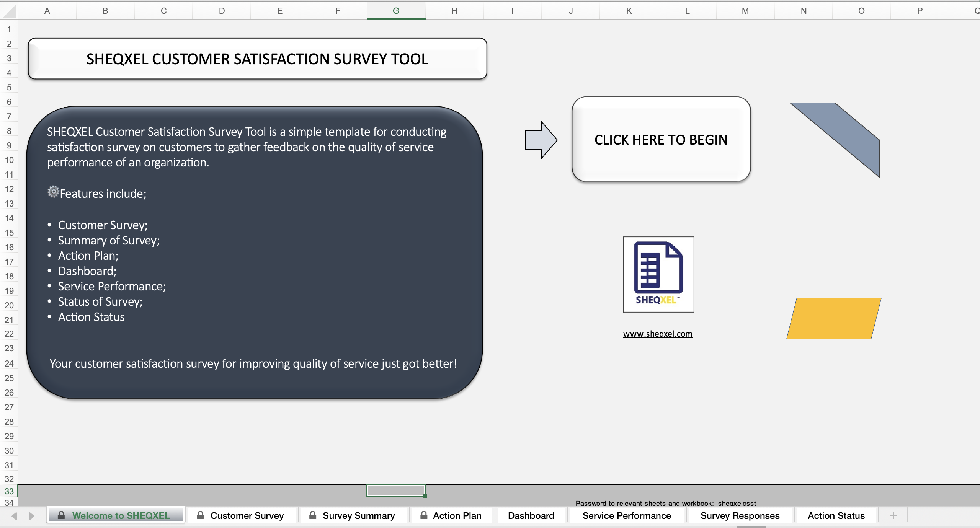Click the Dashboard; bullet text
The width and height of the screenshot is (980, 528).
click(87, 271)
